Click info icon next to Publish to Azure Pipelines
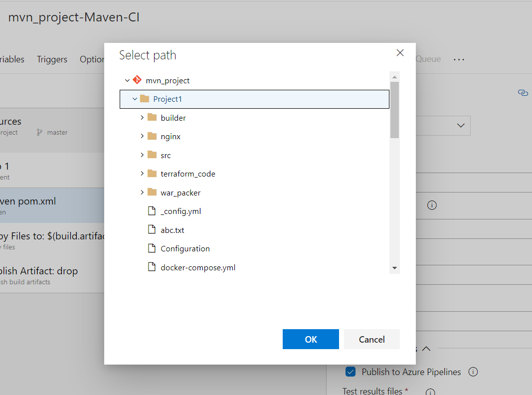The width and height of the screenshot is (532, 395). click(x=473, y=372)
